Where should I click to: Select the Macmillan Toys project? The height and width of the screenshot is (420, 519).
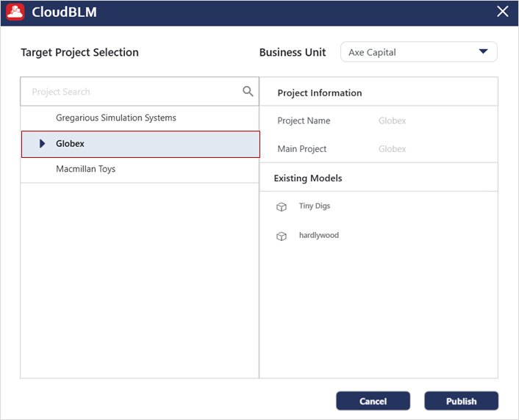click(x=86, y=169)
